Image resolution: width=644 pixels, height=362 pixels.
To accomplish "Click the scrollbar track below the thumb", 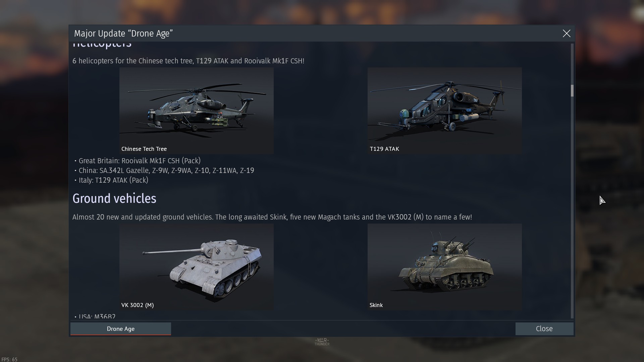I will [x=572, y=208].
